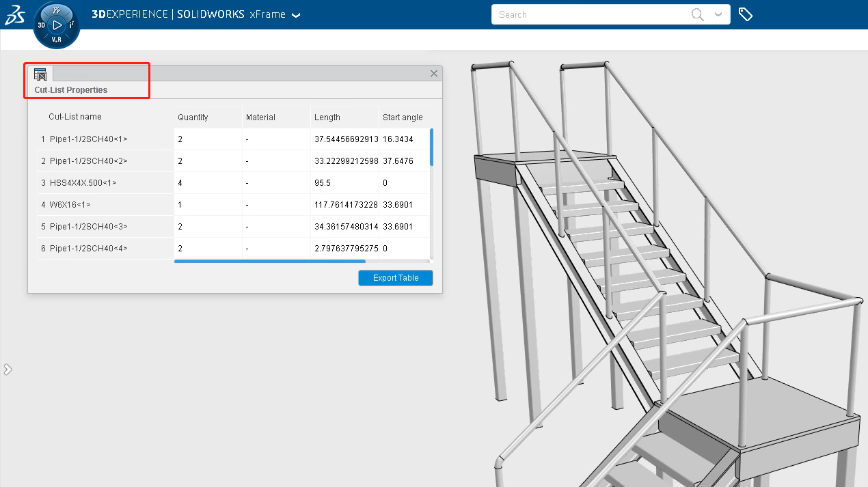
Task: Select the W6X16<1> cut-list row
Action: [70, 205]
